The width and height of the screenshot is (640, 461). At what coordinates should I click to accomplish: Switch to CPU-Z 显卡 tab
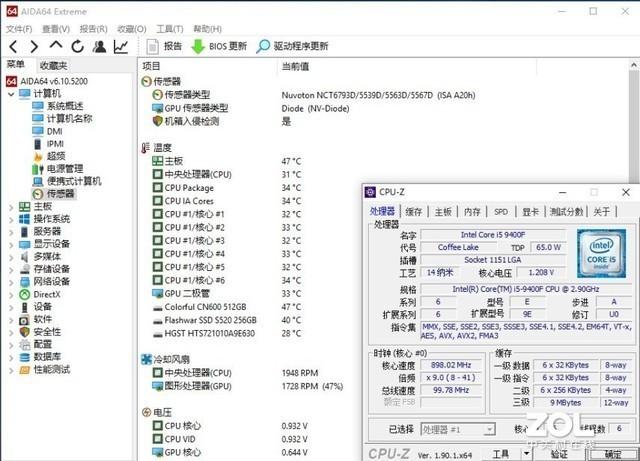531,212
